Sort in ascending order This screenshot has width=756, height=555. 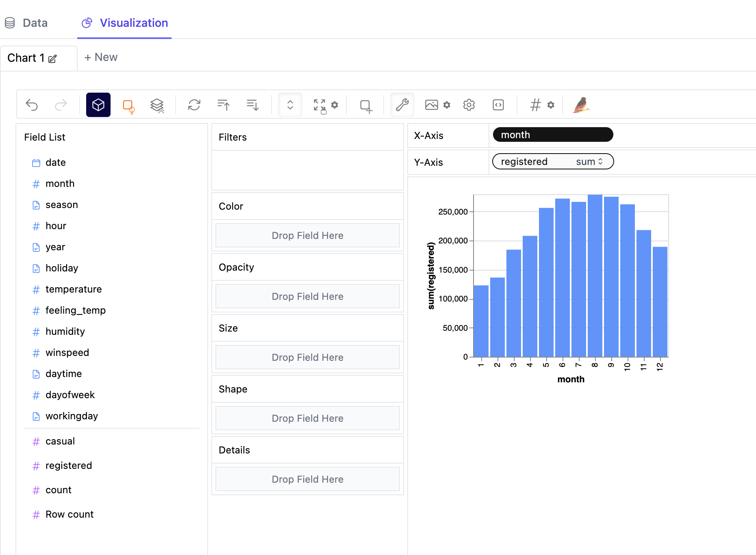[x=223, y=105]
